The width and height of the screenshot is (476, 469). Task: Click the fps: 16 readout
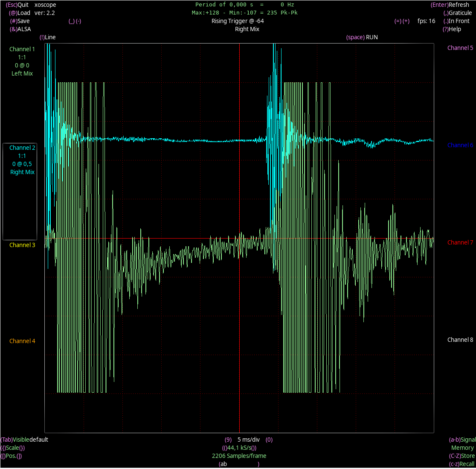(x=426, y=21)
